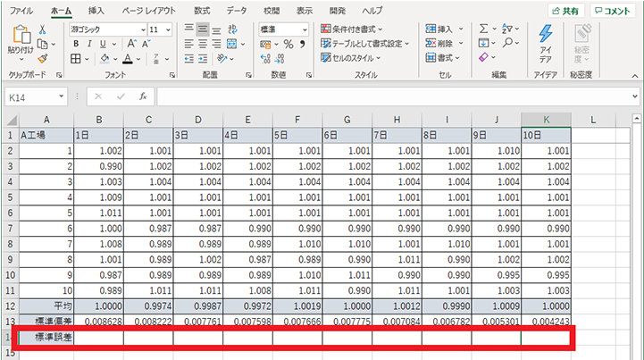Click inside the formula bar
The width and height of the screenshot is (644, 360).
(394, 97)
